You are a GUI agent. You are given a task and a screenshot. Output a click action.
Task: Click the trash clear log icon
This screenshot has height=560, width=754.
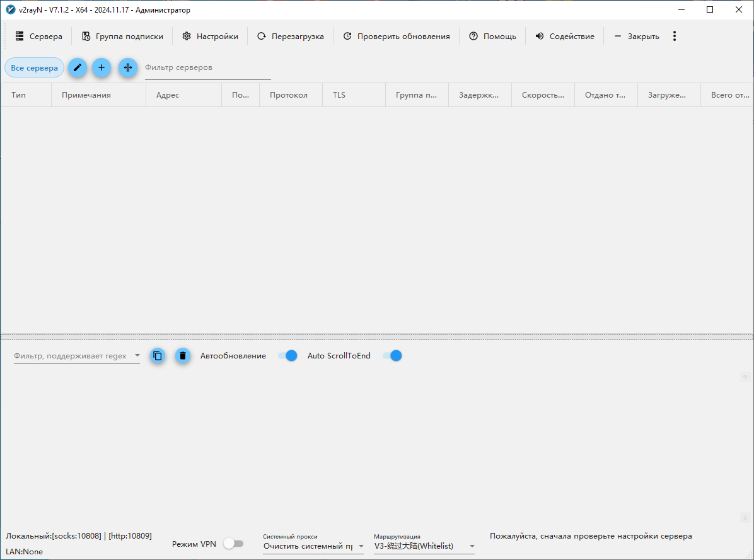click(x=183, y=356)
